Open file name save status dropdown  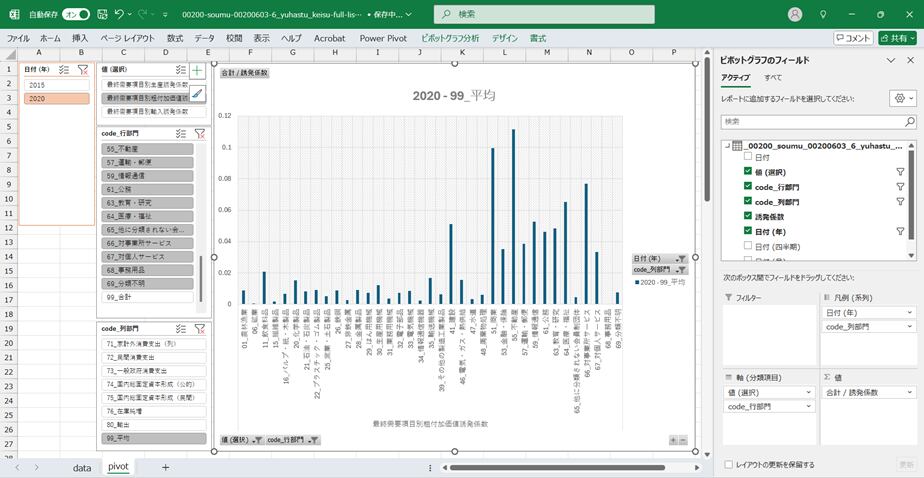[x=409, y=14]
